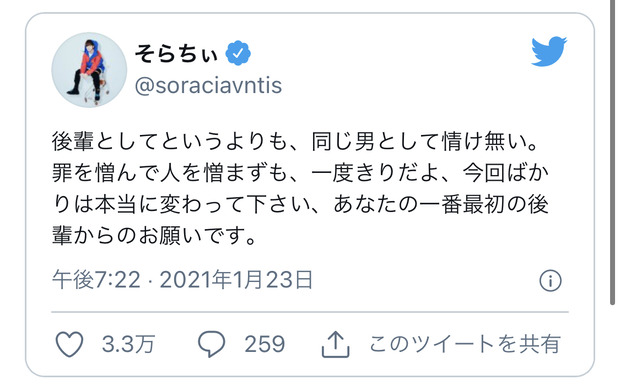This screenshot has height=385, width=620.
Task: Click the timestamp 午後7:22 · 2021年1月23日
Action: coord(183,280)
